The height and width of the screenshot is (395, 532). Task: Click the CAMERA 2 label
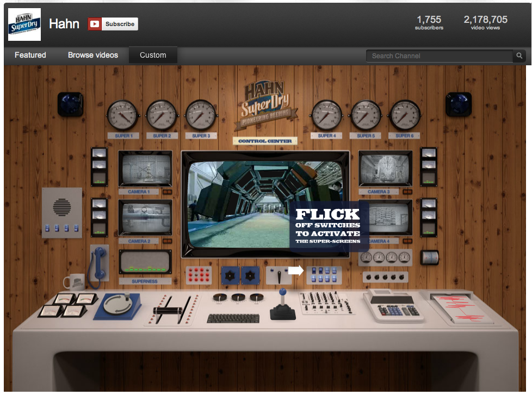[139, 241]
